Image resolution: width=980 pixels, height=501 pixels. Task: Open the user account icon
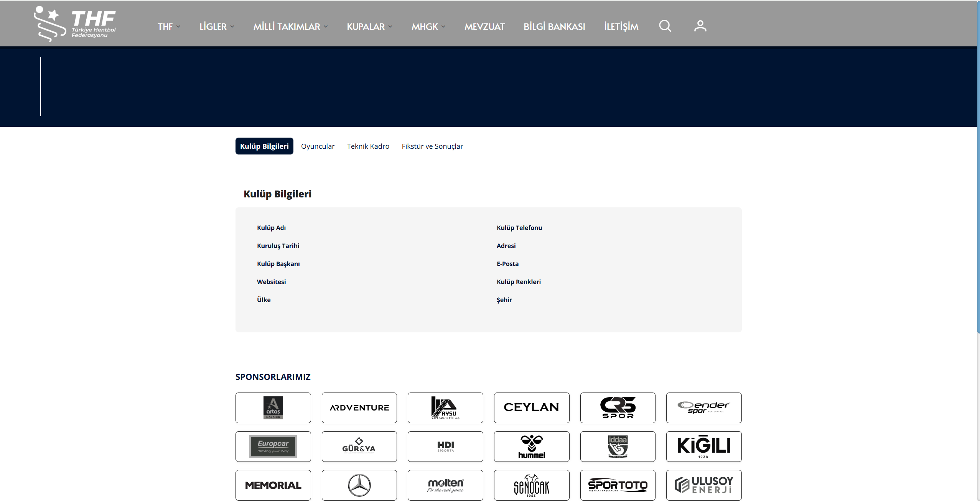700,26
